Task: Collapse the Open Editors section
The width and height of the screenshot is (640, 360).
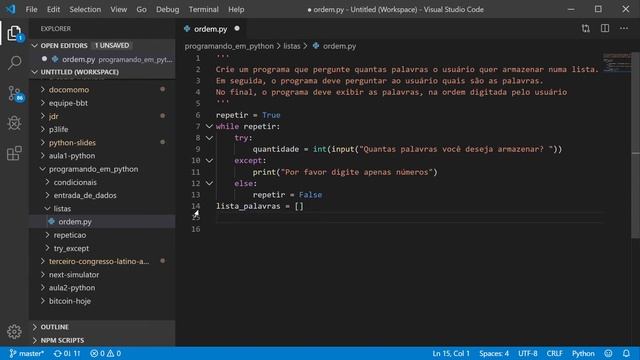Action: click(35, 46)
